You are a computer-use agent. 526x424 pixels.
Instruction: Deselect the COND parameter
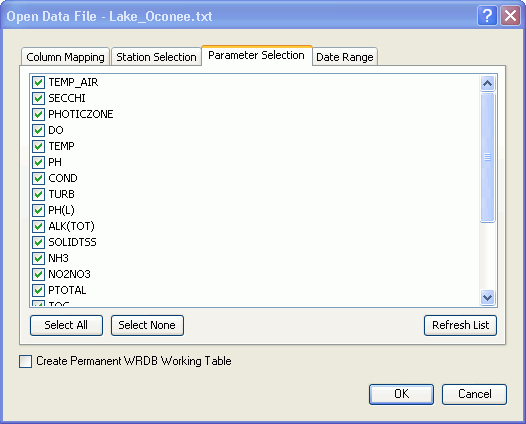pos(38,178)
